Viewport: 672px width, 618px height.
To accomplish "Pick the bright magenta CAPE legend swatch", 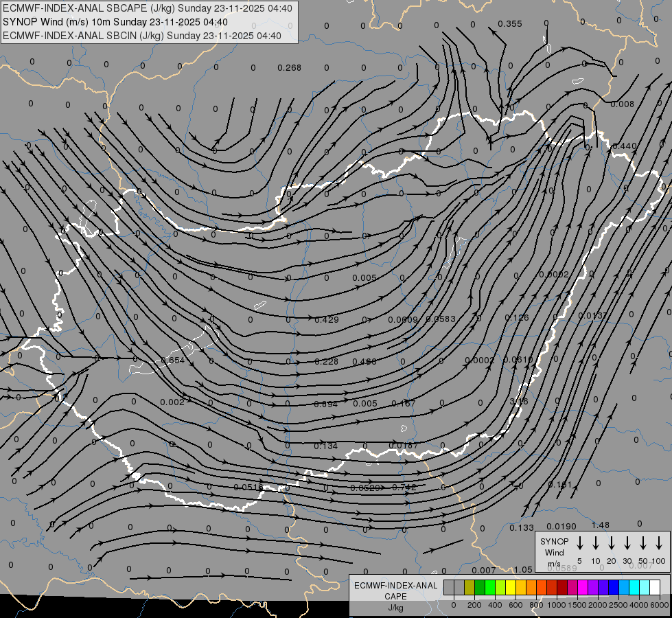I will 583,587.
